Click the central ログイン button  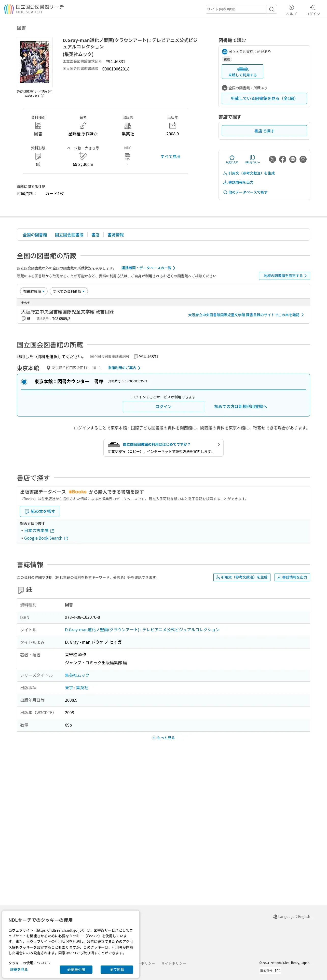point(163,407)
